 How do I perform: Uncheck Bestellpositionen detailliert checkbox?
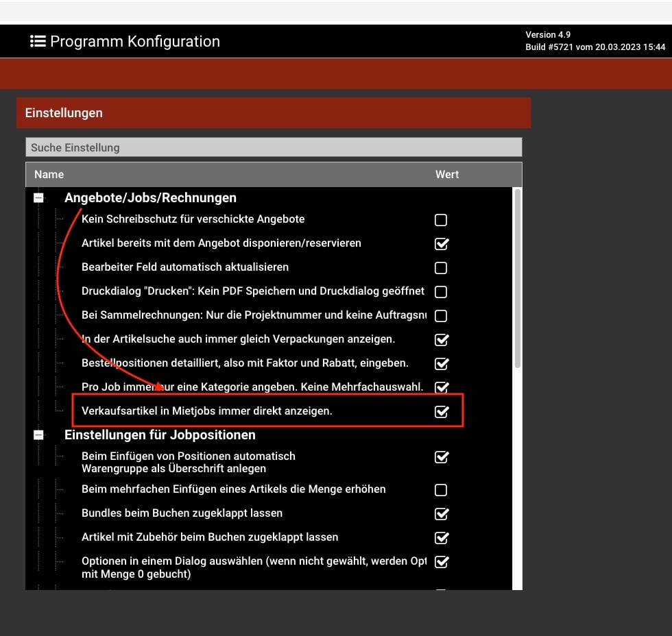[442, 363]
